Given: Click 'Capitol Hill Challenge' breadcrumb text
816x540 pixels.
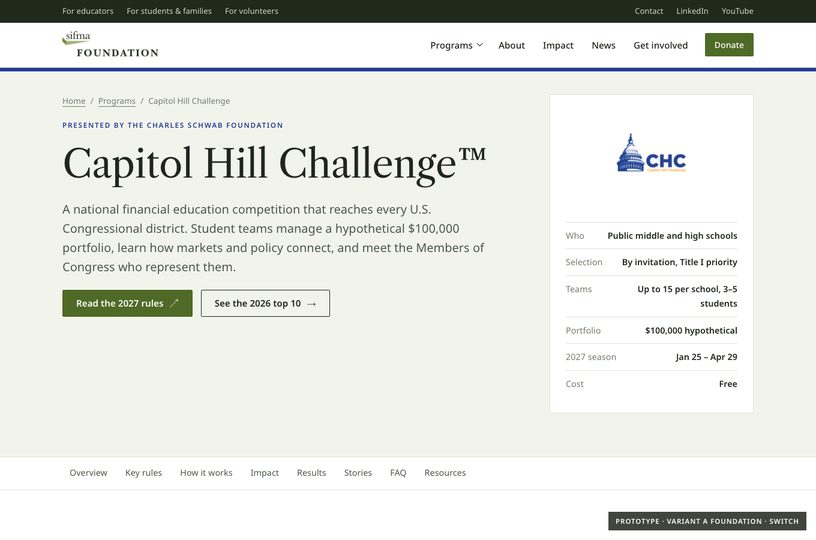Looking at the screenshot, I should click(x=189, y=101).
